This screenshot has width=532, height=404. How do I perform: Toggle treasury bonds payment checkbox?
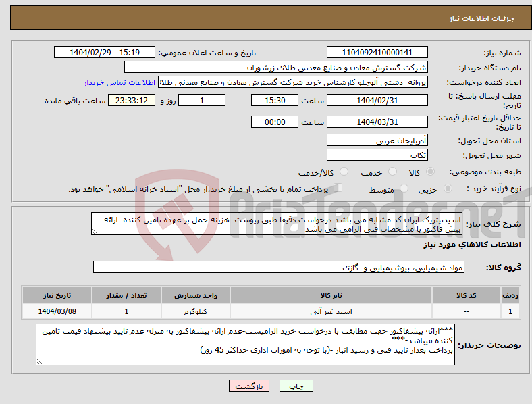coord(338,188)
